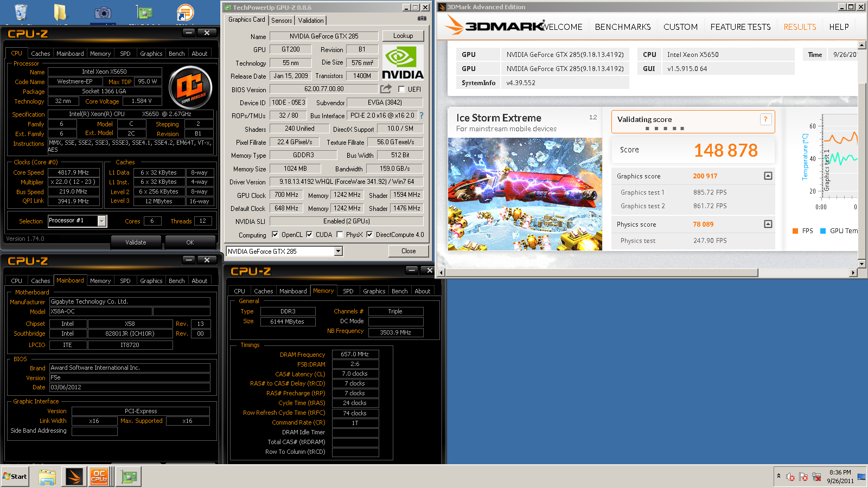
Task: Click show desktop button on taskbar
Action: click(x=861, y=477)
